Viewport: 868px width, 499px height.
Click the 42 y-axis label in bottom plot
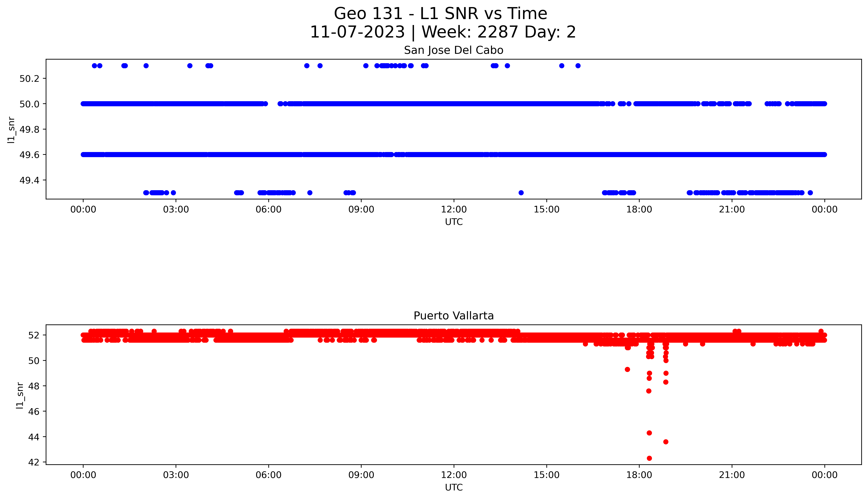click(34, 462)
